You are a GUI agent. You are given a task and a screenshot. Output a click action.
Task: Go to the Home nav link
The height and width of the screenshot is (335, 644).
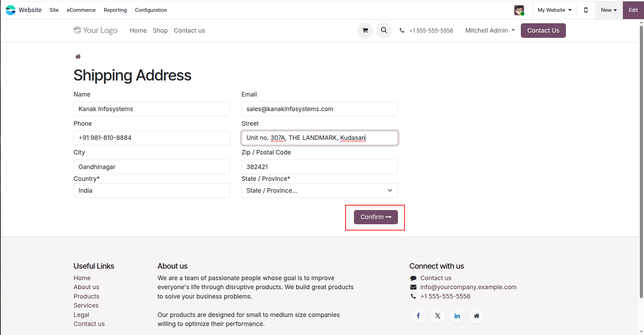[138, 31]
